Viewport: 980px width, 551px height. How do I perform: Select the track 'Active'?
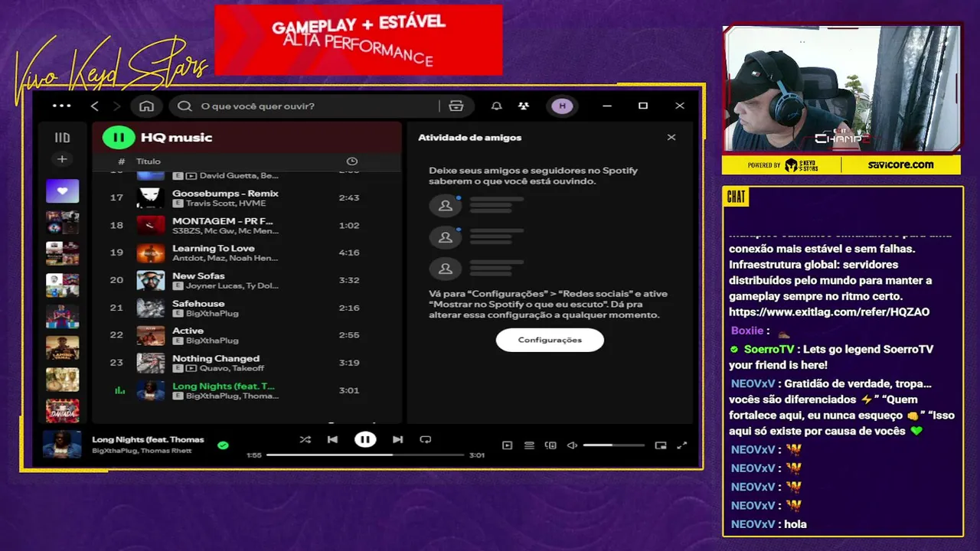pos(188,331)
